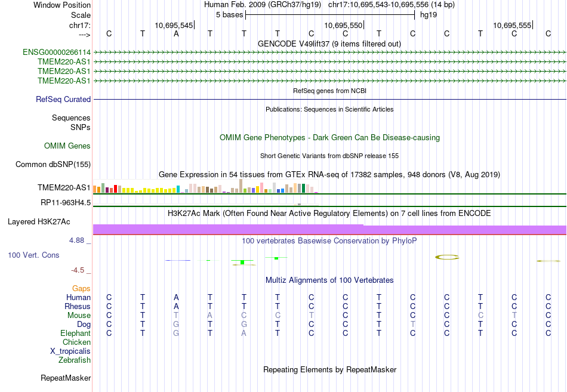Click position chr17:10,695,543-10,695,556 (14 bp)
The height and width of the screenshot is (392, 567).
click(x=392, y=5)
